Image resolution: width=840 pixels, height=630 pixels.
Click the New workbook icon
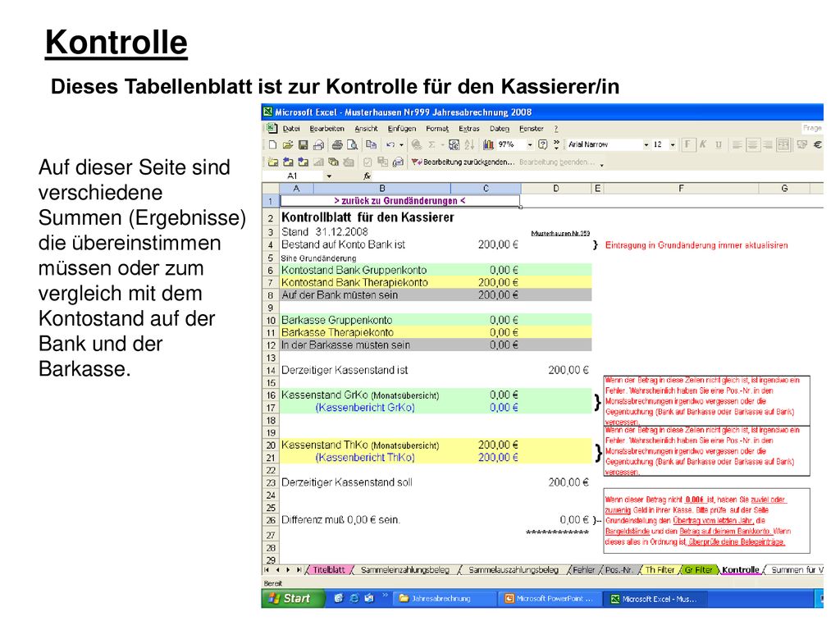tap(272, 144)
